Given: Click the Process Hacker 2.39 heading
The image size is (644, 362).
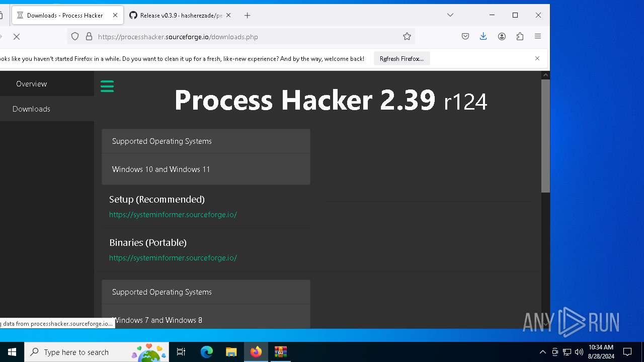Looking at the screenshot, I should (331, 100).
